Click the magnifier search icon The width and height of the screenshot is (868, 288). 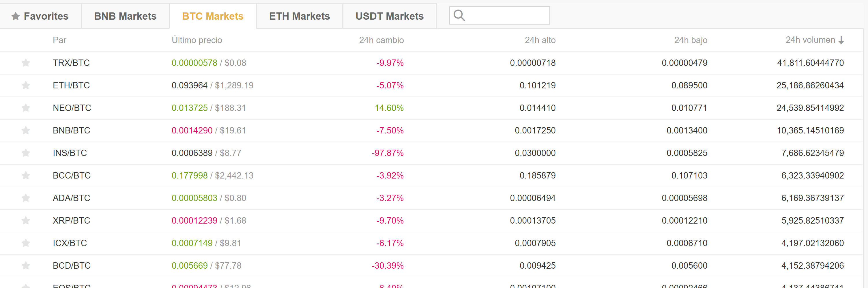click(459, 15)
